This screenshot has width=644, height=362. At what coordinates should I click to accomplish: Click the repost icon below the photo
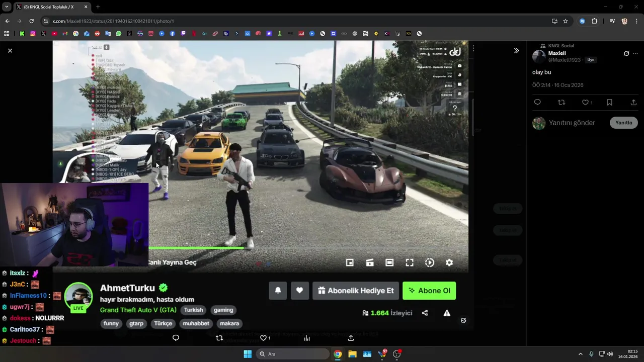coord(219,338)
